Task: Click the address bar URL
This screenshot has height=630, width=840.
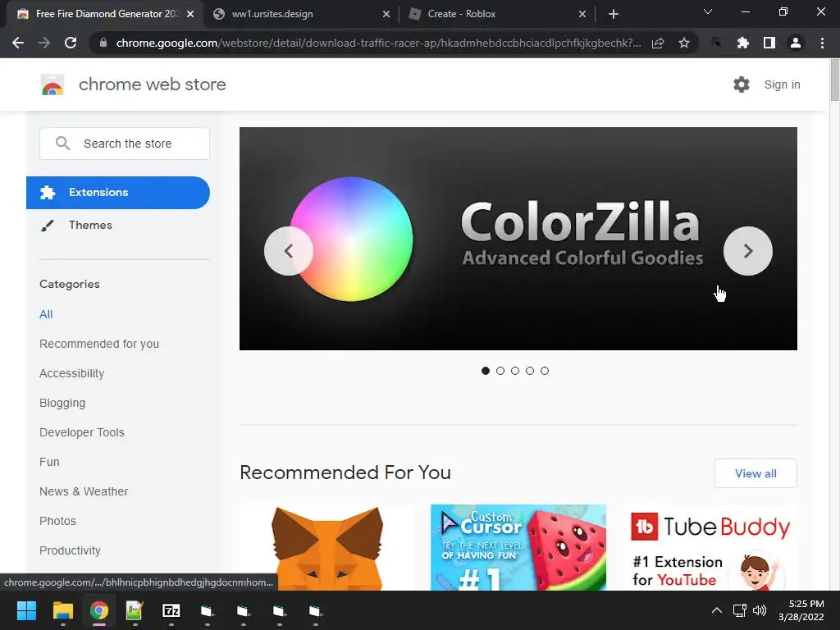Action: 378,43
